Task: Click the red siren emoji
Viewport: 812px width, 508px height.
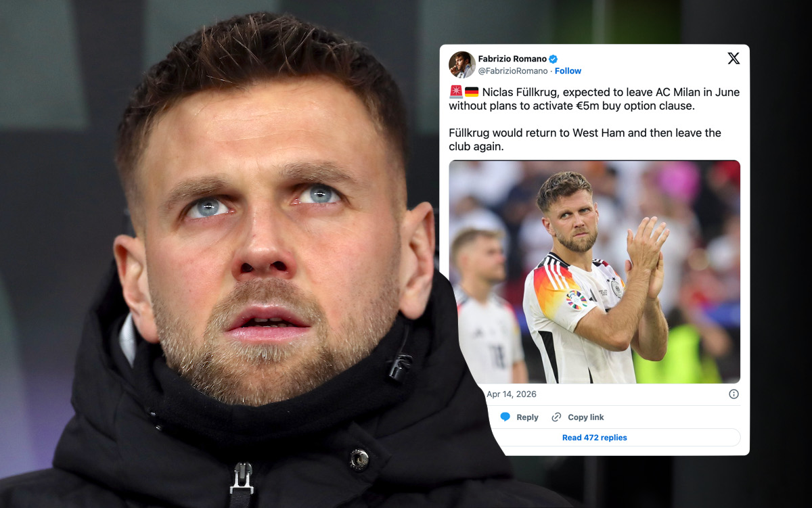Action: pos(455,92)
